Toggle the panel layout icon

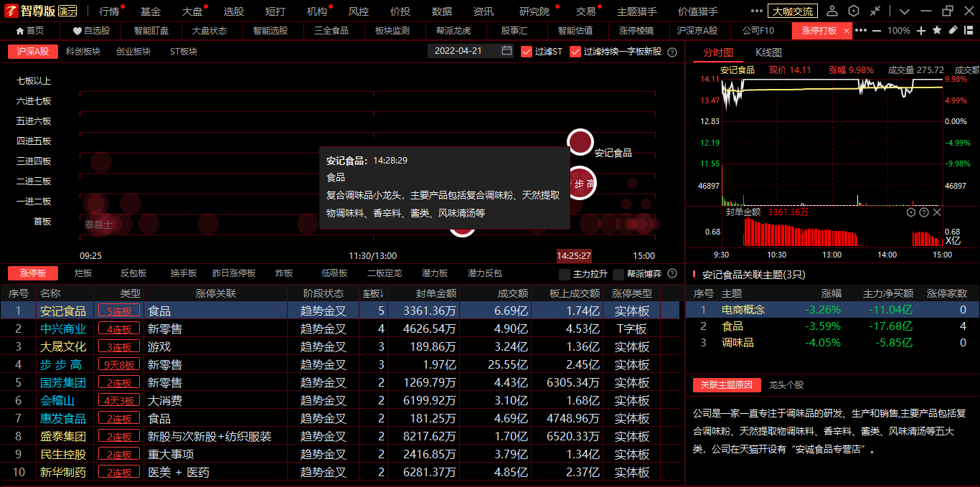coord(969,30)
